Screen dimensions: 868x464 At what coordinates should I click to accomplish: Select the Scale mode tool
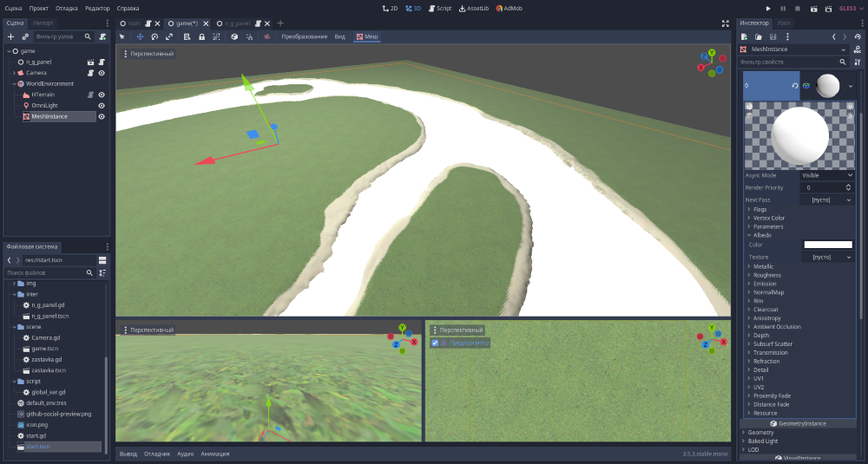tap(168, 37)
